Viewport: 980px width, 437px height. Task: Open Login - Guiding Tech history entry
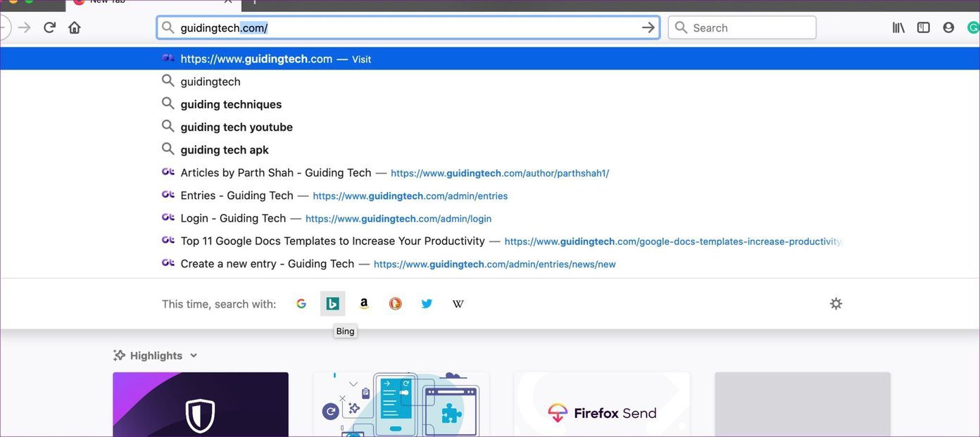490,218
